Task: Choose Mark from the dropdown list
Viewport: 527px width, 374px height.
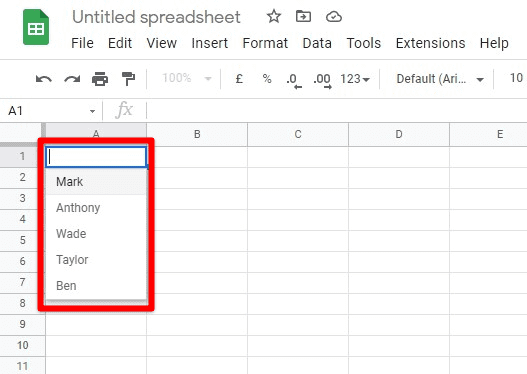Action: click(x=96, y=182)
